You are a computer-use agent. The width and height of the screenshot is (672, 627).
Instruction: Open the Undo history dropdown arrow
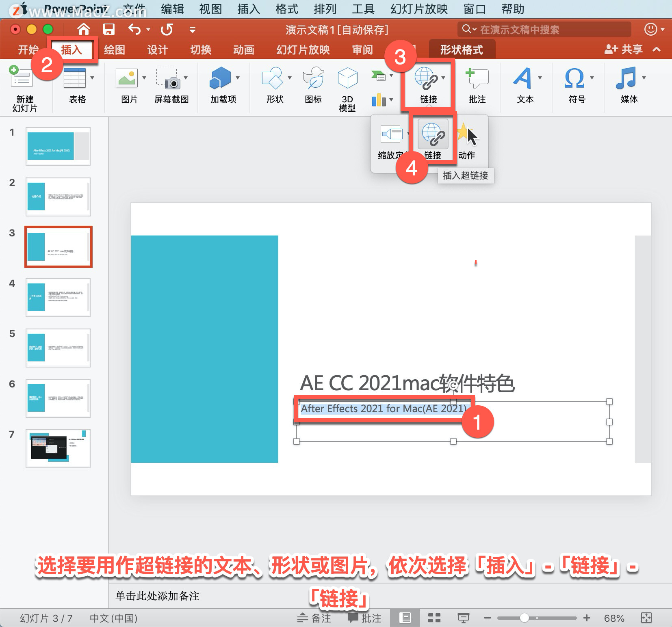click(x=148, y=29)
